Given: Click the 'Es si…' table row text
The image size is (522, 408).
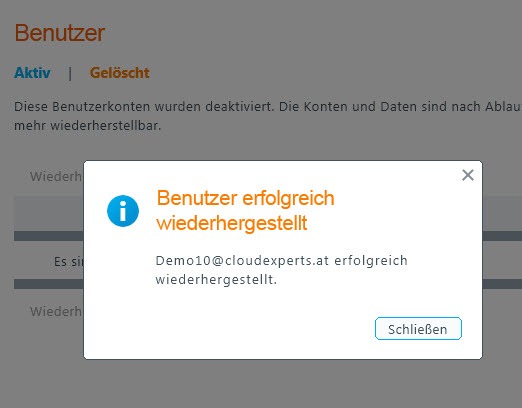Looking at the screenshot, I should coord(69,262).
